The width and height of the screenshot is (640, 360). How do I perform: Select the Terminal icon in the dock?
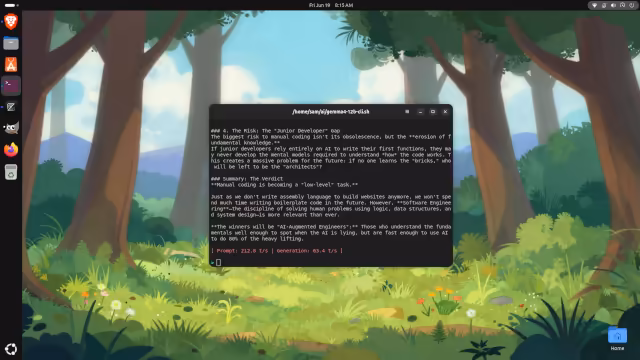click(11, 86)
